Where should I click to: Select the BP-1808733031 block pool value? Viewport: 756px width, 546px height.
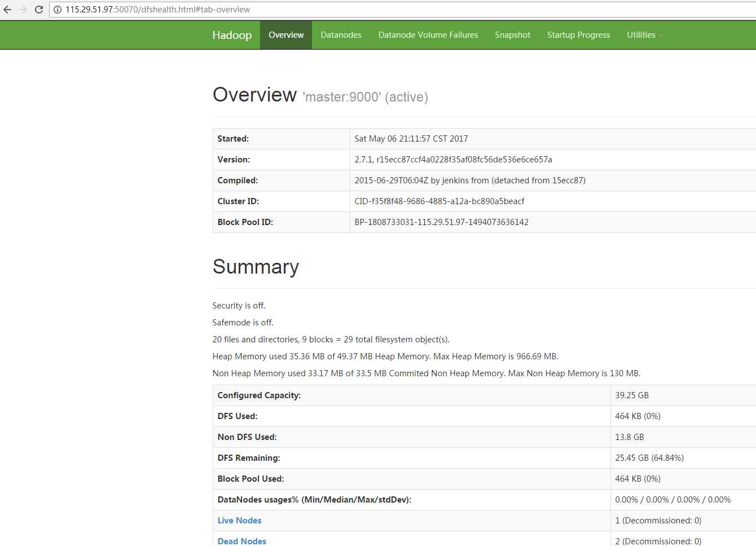coord(441,222)
